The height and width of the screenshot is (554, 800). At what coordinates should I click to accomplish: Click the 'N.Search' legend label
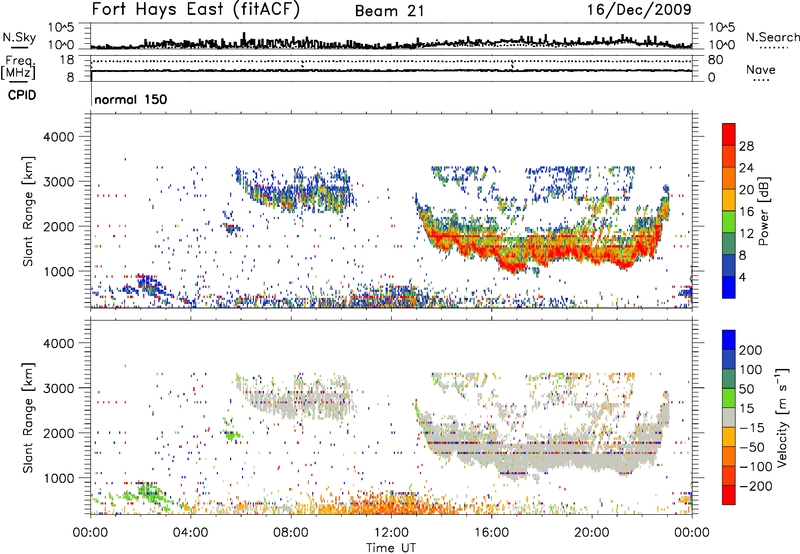(x=772, y=37)
